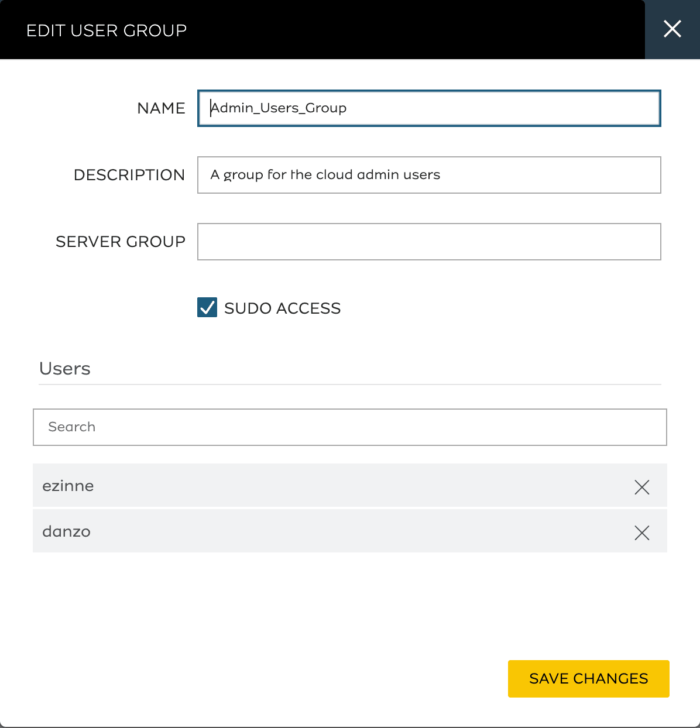The height and width of the screenshot is (728, 700).
Task: Remove user ezinne from the group
Action: coord(642,487)
